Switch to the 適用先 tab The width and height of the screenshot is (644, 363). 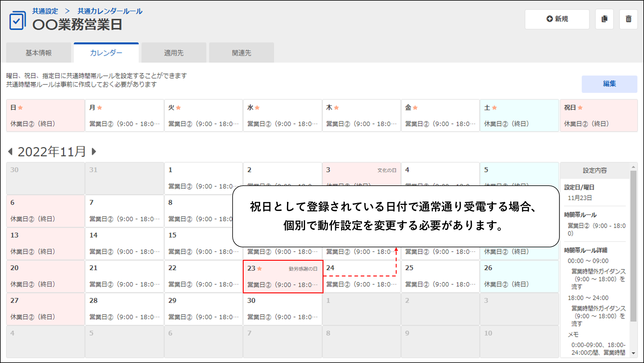coord(174,53)
